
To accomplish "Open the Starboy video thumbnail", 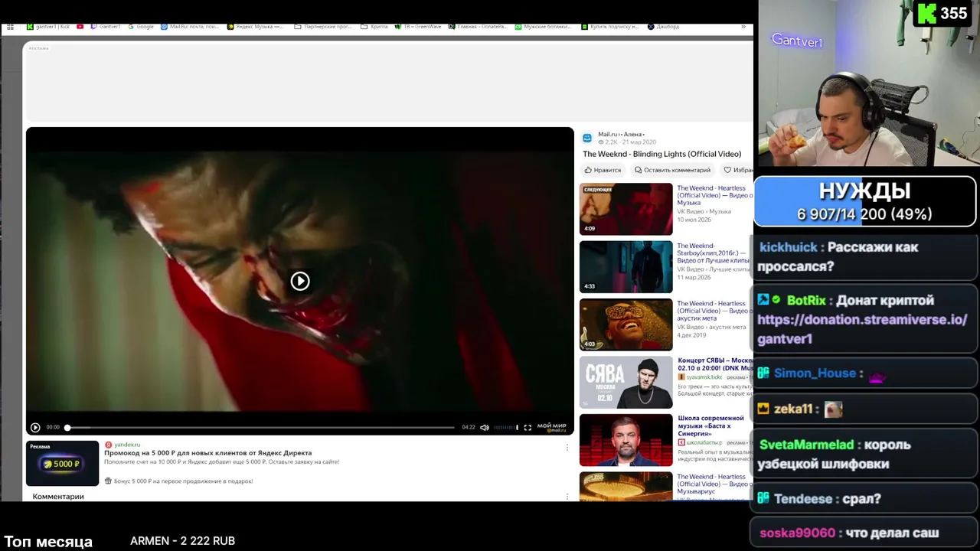I will [x=626, y=267].
